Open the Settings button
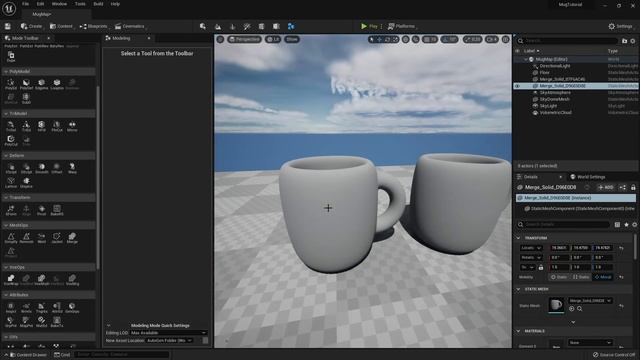Screen dimensions: 640x360 tap(621, 26)
